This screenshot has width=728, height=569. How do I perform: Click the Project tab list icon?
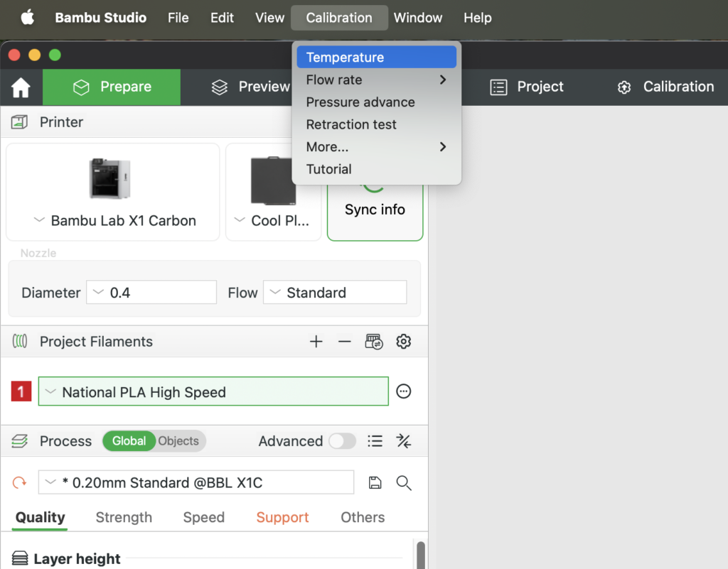click(x=498, y=87)
